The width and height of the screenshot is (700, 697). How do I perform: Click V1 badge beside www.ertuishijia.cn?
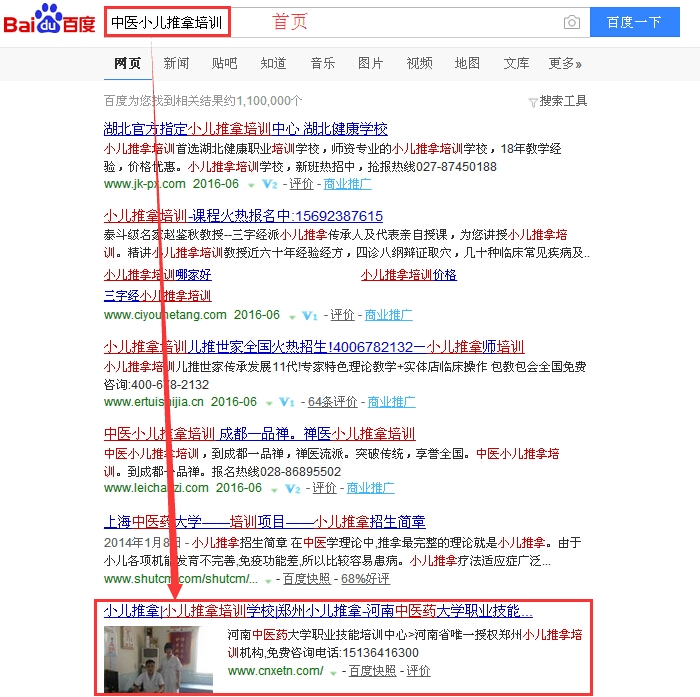[x=286, y=402]
